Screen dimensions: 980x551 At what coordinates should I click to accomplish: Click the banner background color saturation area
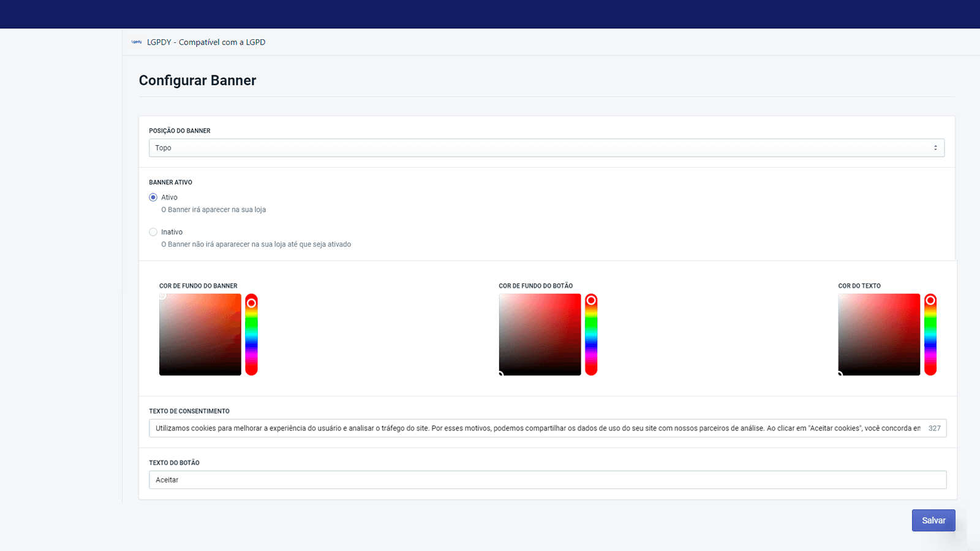pos(200,334)
